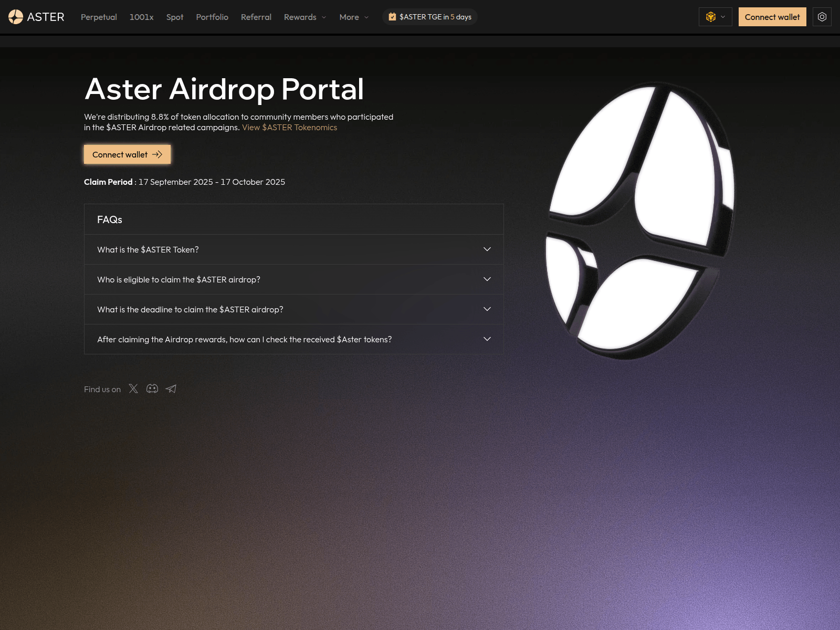
Task: Open settings via the hexagon icon
Action: click(822, 16)
